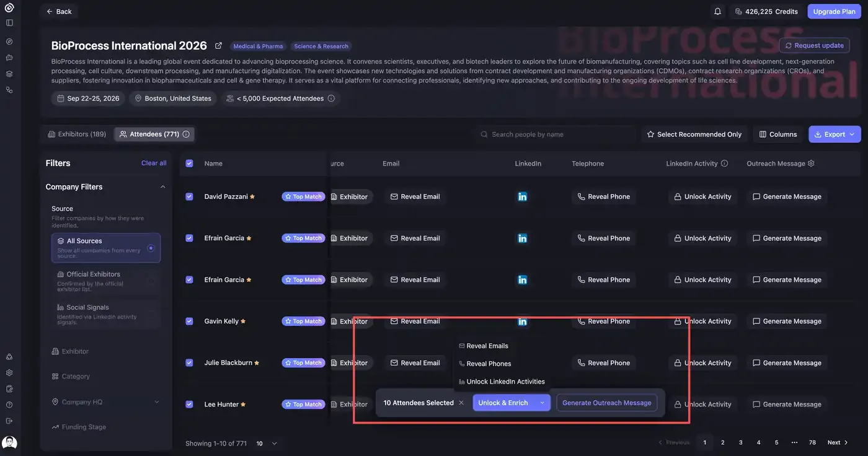
Task: Click star next to Lee Hunter
Action: pyautogui.click(x=243, y=405)
